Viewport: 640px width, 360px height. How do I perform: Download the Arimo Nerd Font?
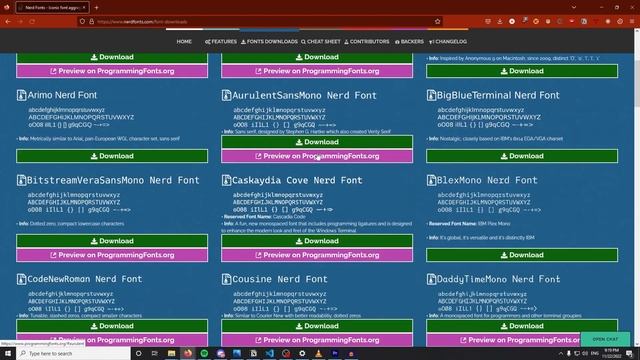112,156
